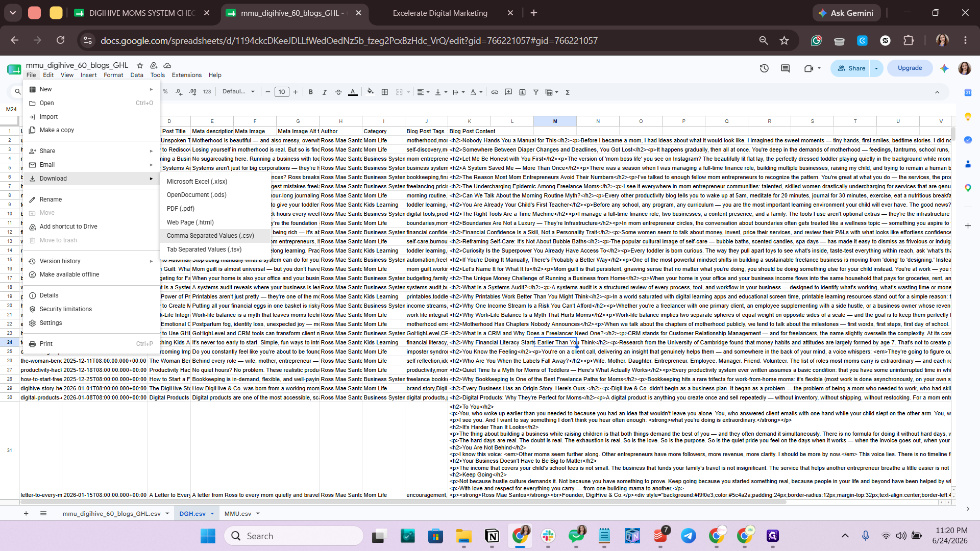
Task: Open Windows Start menu
Action: [x=208, y=536]
